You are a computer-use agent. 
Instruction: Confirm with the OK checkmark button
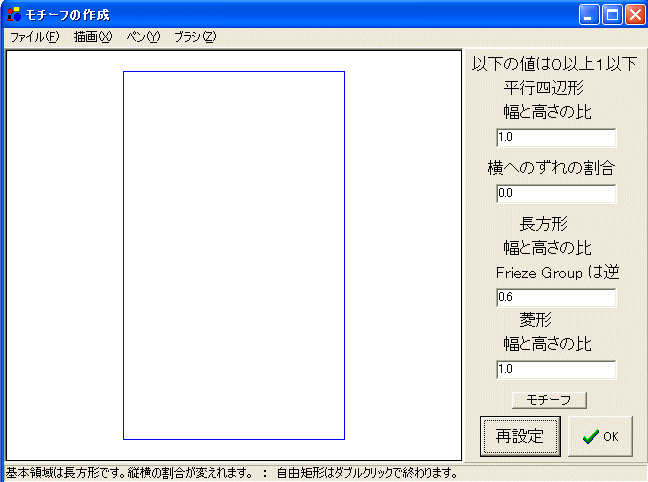[x=600, y=436]
